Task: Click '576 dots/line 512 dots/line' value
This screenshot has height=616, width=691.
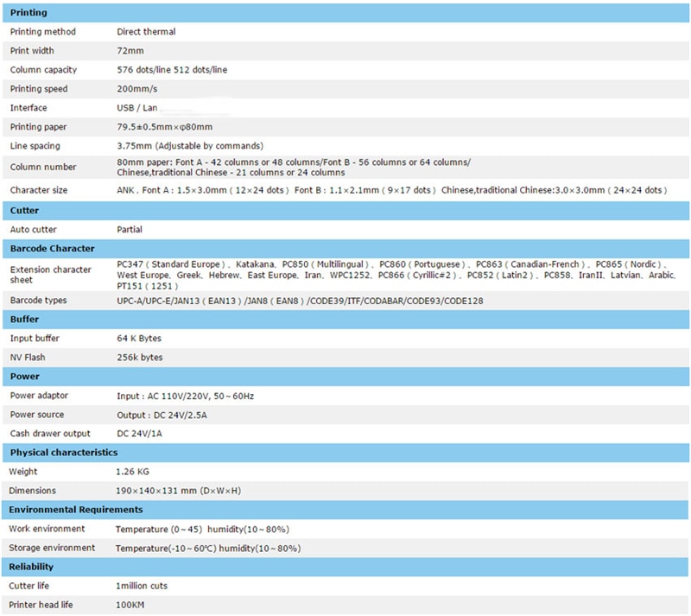Action: [172, 70]
